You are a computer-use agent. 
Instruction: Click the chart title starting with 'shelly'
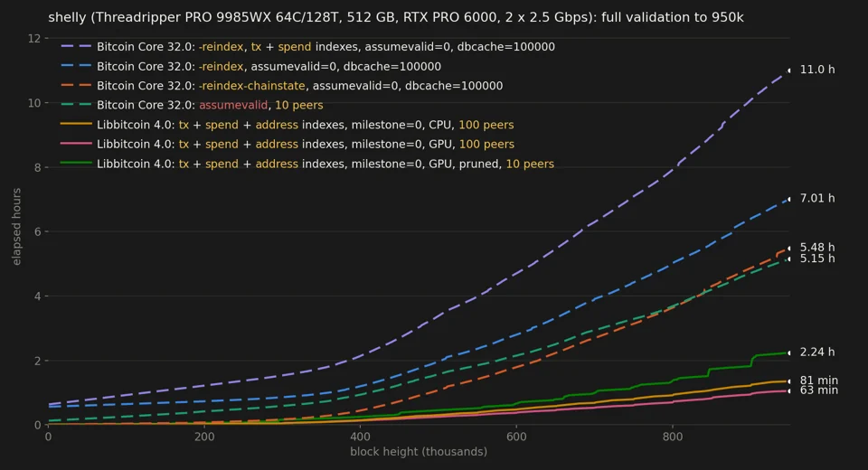click(396, 18)
